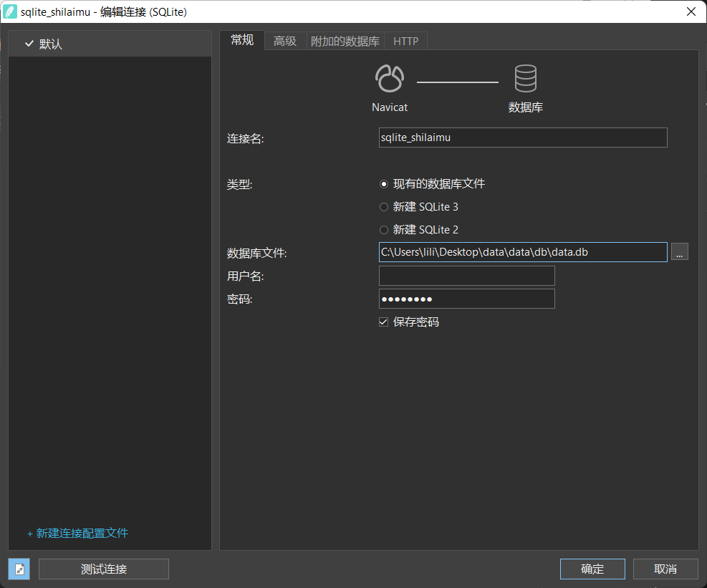Viewport: 707px width, 588px height.
Task: Open the 附加的数据库 tab
Action: [345, 42]
